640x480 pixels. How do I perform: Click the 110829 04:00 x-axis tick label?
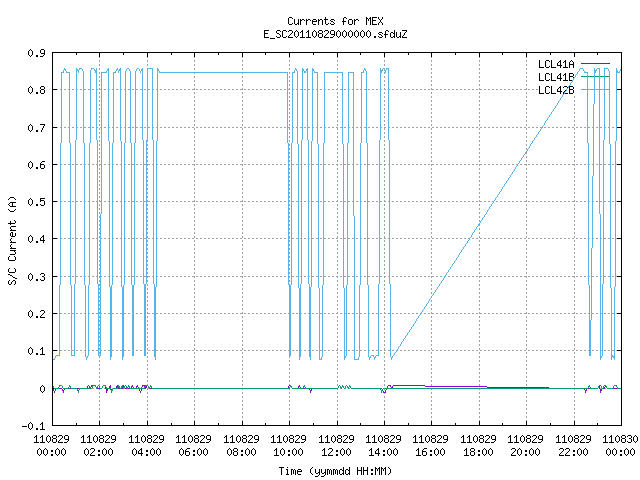pyautogui.click(x=146, y=446)
